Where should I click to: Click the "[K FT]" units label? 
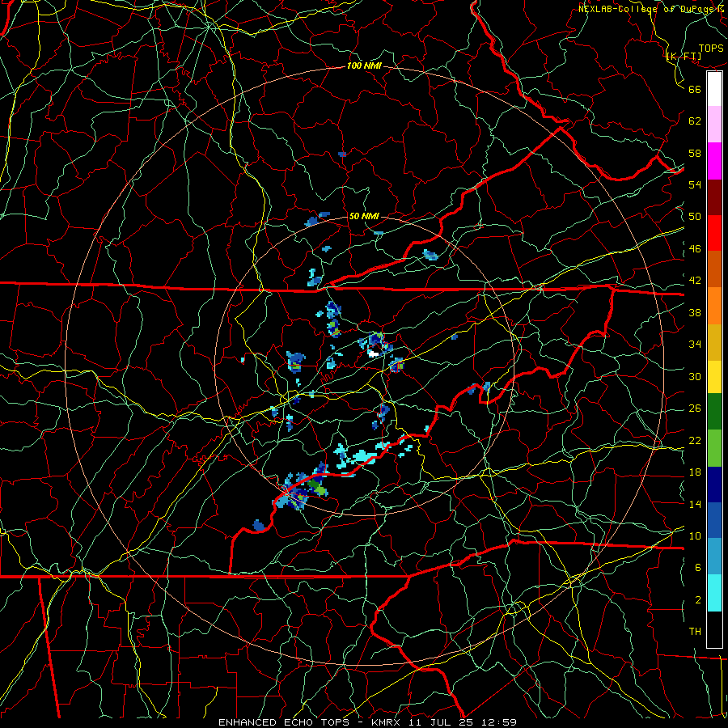click(x=684, y=56)
